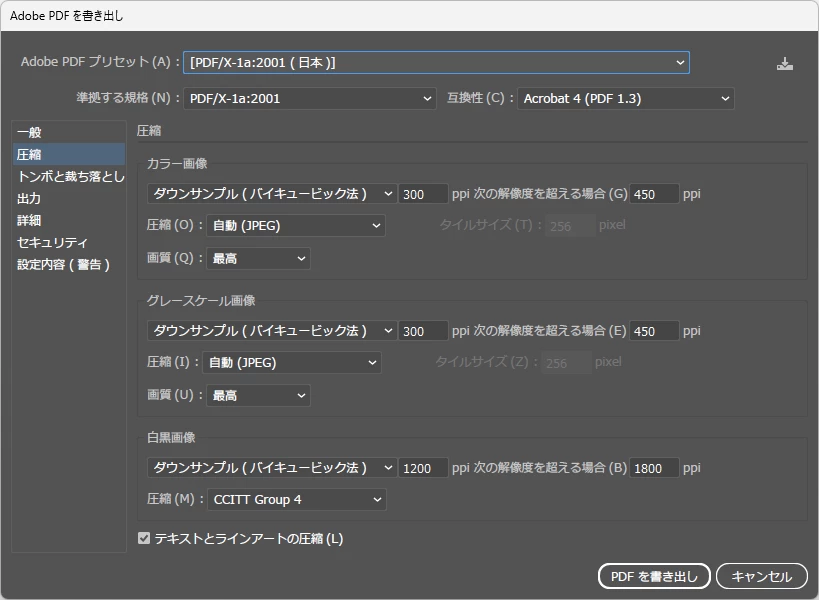This screenshot has width=819, height=600.
Task: Open 白黒画像 downsample method dropdown
Action: 272,468
